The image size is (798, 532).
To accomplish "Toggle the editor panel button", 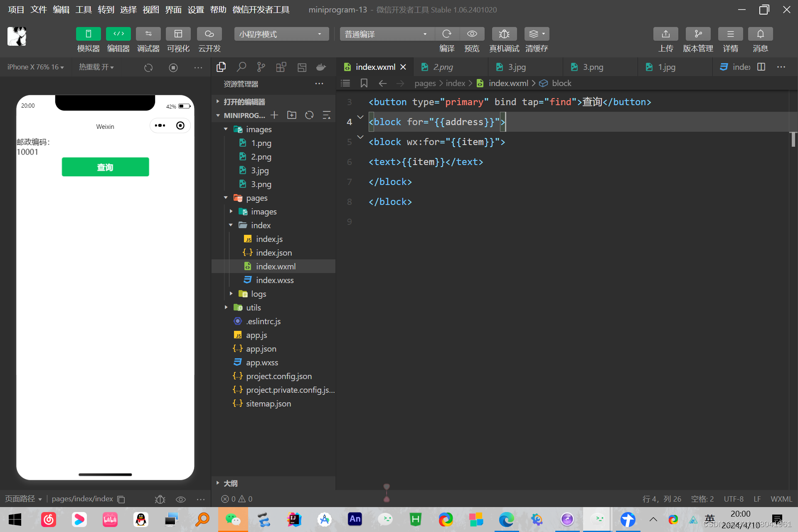I will tap(118, 34).
